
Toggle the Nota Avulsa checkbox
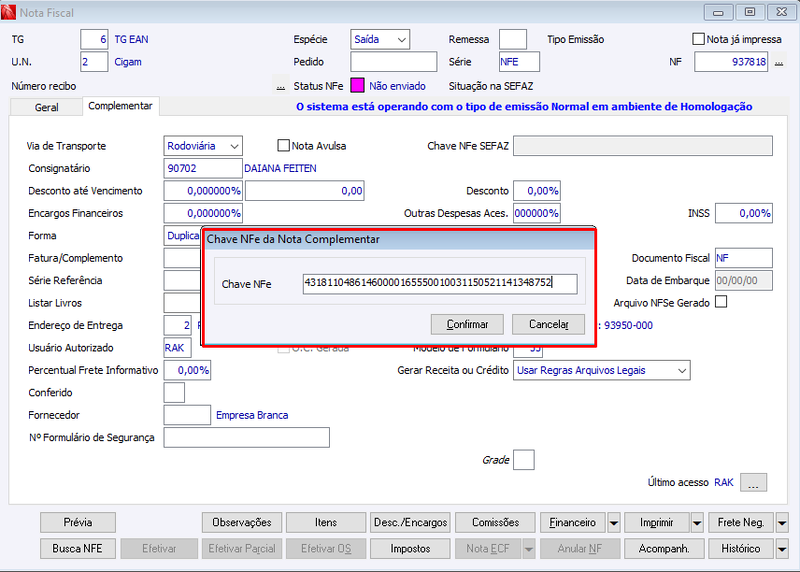[x=283, y=145]
